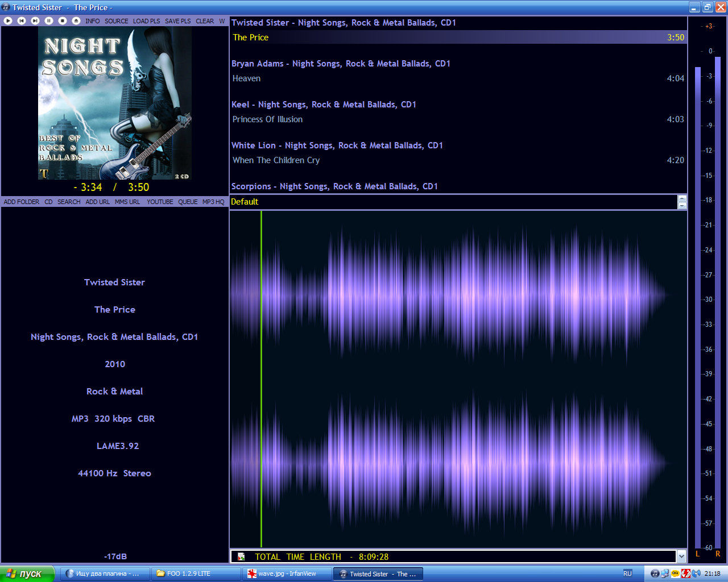Pause the current song
This screenshot has width=728, height=582.
click(x=49, y=21)
